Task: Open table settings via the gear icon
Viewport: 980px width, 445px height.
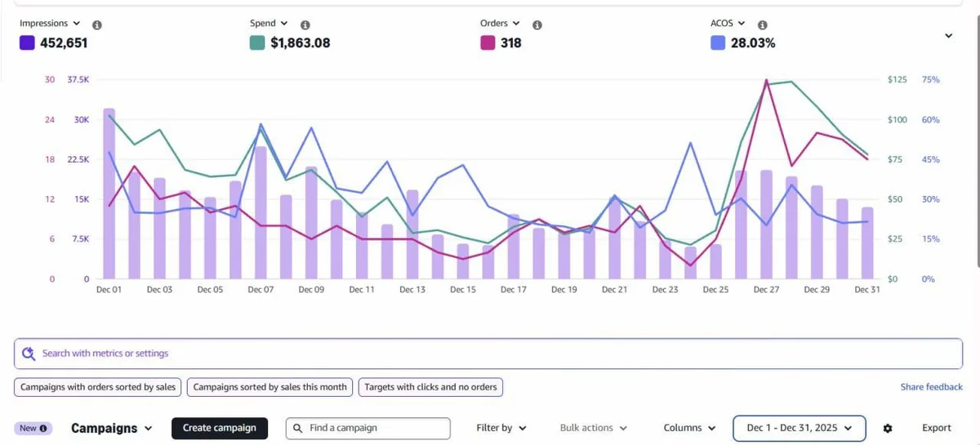Action: (x=888, y=429)
